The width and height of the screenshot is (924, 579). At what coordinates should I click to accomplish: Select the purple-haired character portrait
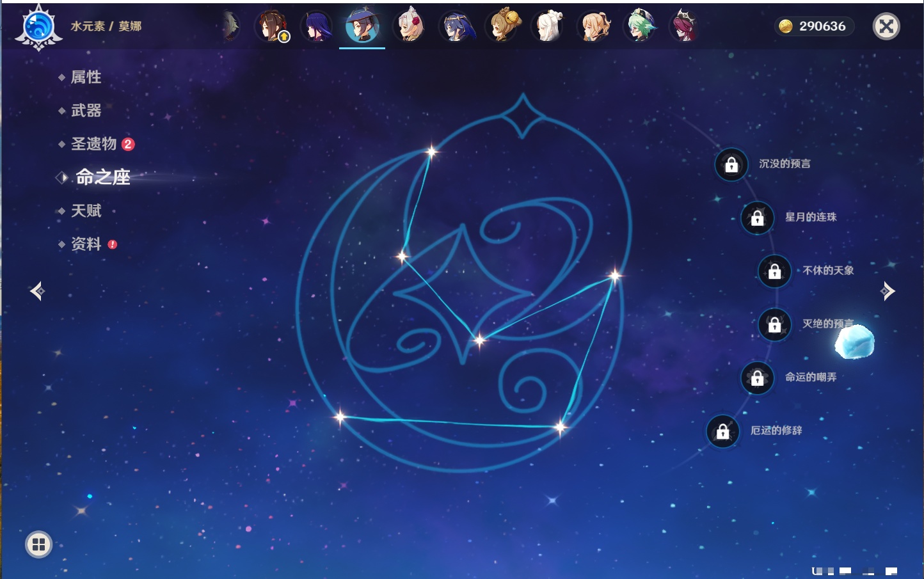[317, 26]
